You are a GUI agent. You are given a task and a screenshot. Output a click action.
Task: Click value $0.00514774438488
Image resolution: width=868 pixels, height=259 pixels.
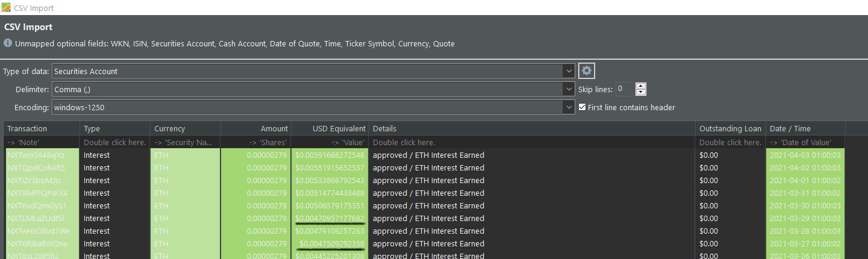click(330, 193)
